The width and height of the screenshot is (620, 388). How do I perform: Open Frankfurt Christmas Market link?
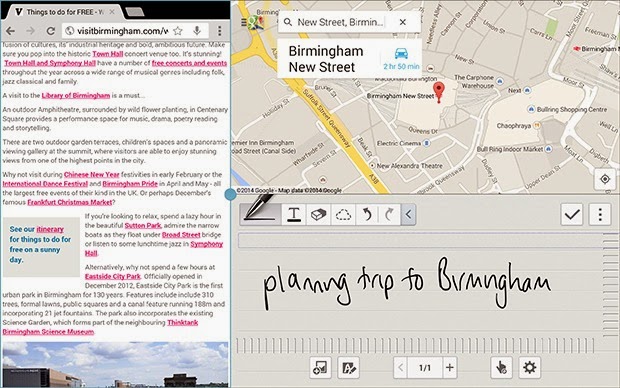tap(70, 202)
